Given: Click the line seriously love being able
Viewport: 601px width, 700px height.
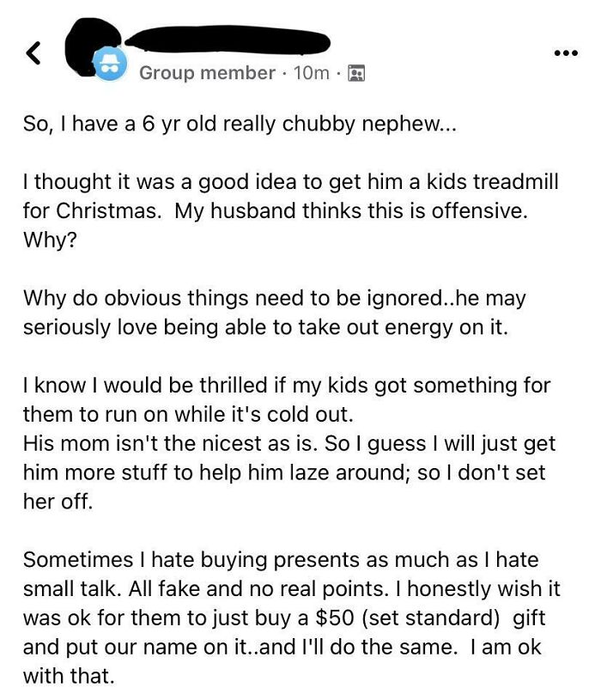Looking at the screenshot, I should pos(265,327).
